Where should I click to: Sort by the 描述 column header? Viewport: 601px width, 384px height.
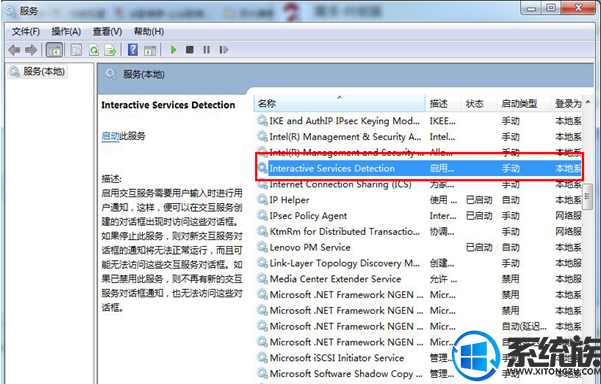443,103
